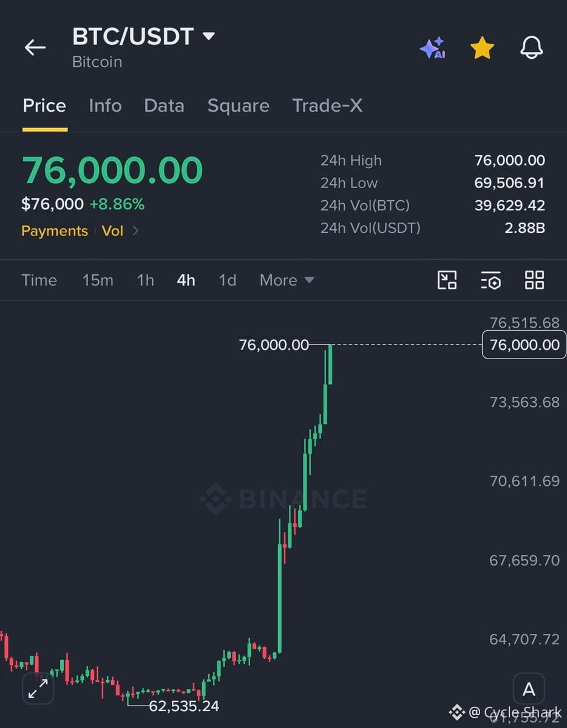Switch to the Data tab
Image resolution: width=567 pixels, height=728 pixels.
(x=164, y=106)
